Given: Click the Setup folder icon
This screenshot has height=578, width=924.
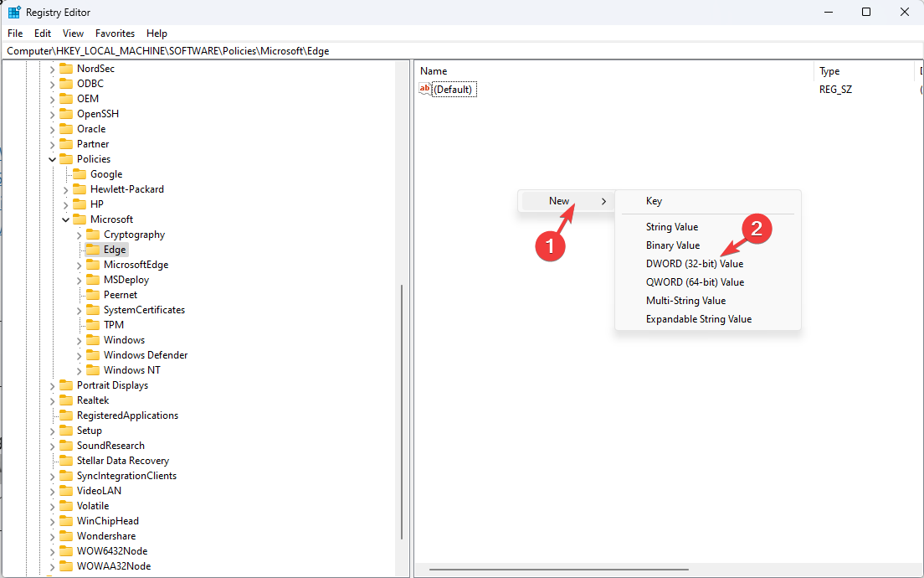Looking at the screenshot, I should [66, 430].
